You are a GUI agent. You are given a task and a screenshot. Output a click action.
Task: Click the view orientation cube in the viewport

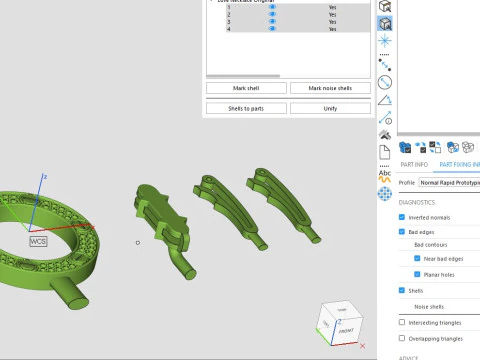coord(339,322)
